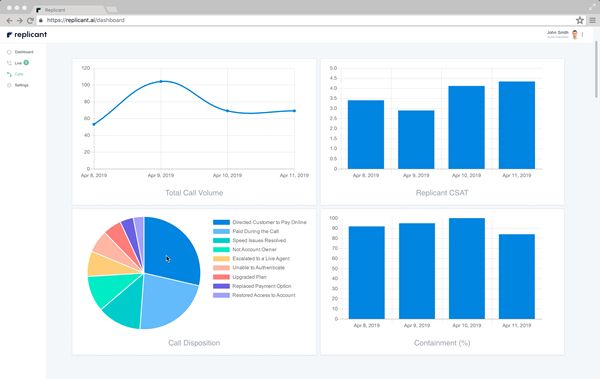The width and height of the screenshot is (600, 379).
Task: Click the green Live count badge
Action: [x=26, y=62]
